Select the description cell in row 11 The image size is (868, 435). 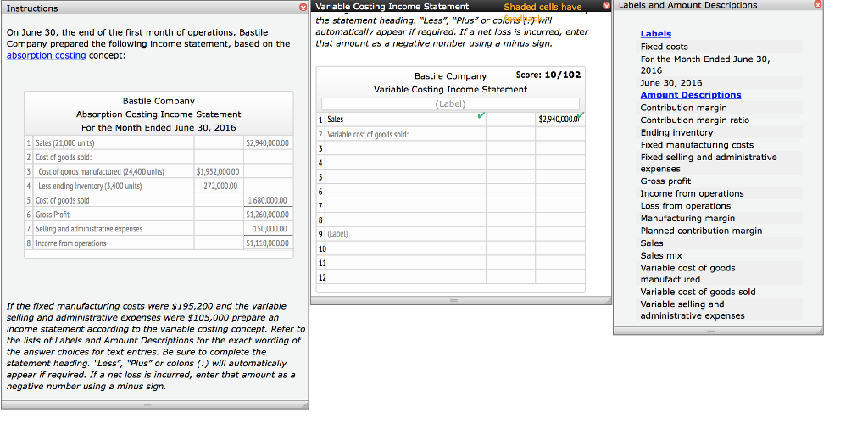[x=405, y=264]
